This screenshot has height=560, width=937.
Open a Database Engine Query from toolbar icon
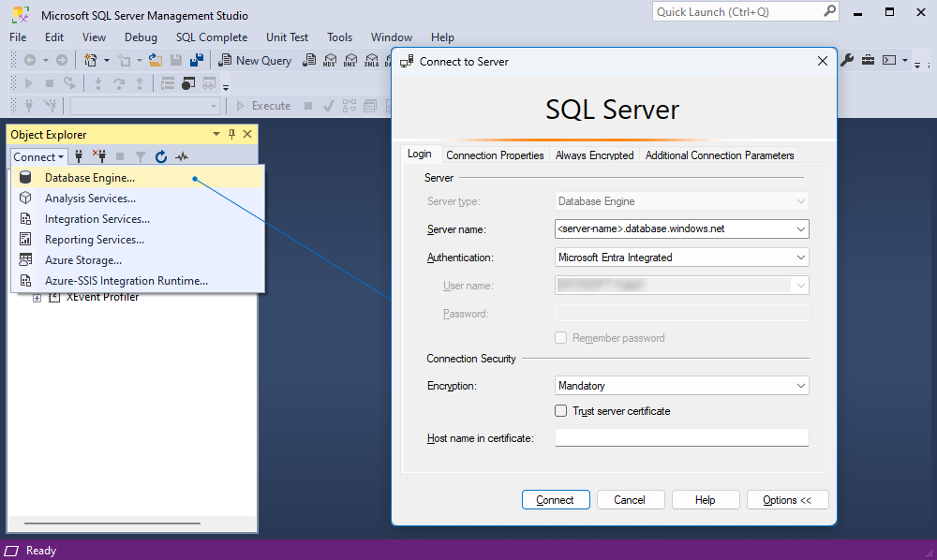(x=309, y=60)
